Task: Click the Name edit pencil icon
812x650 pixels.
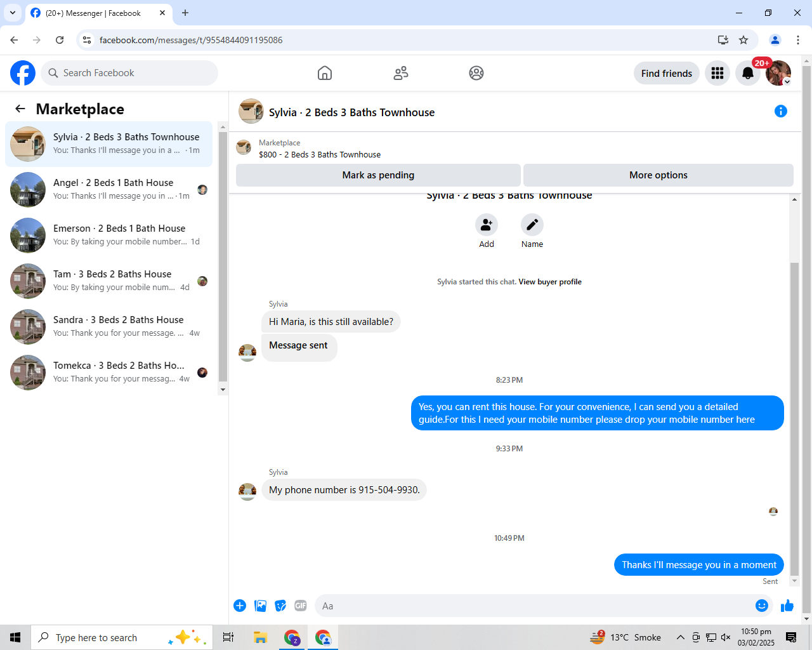Action: coord(532,225)
